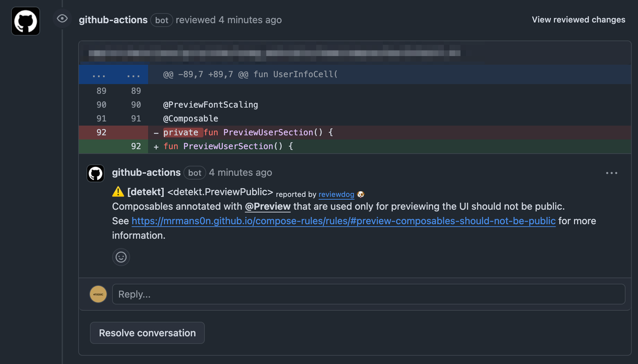Viewport: 638px width, 364px height.
Task: Click View reviewed changes
Action: pos(578,20)
